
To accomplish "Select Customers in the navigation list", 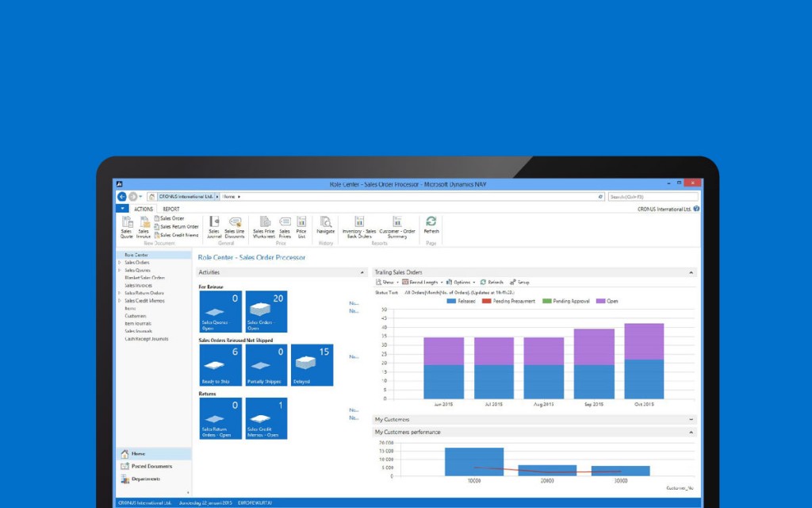I will point(135,316).
